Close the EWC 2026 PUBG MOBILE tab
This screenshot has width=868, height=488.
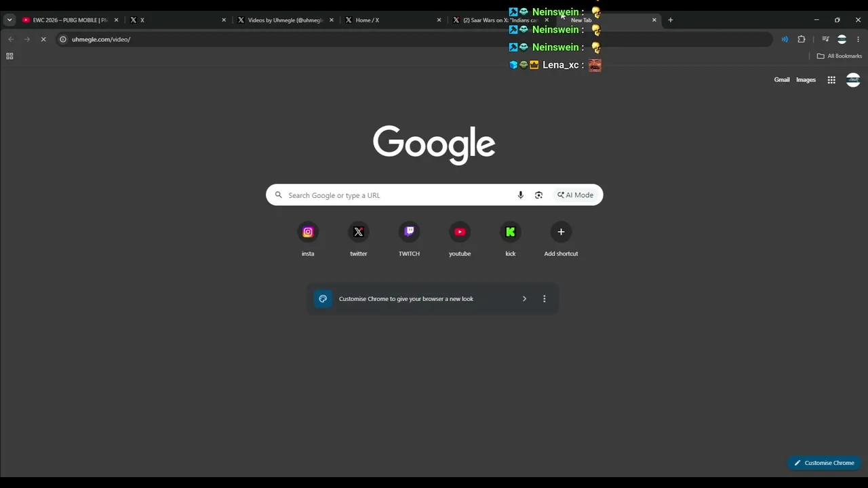pos(116,20)
